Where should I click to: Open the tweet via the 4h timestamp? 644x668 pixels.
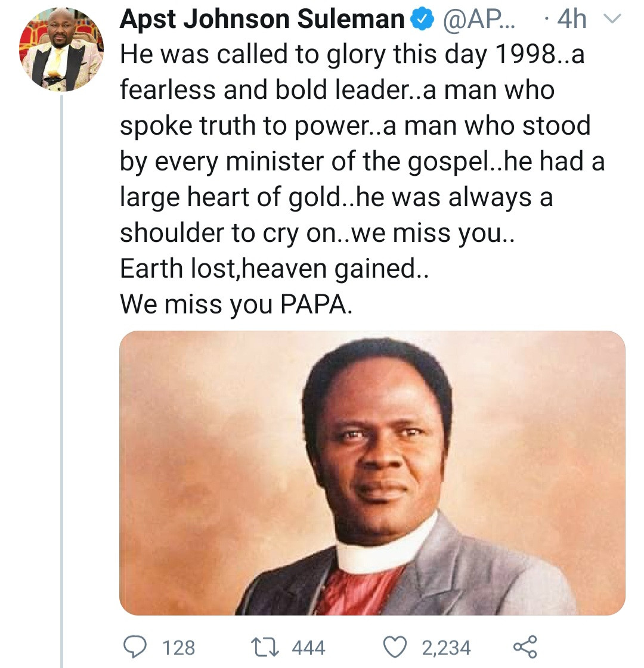click(571, 20)
